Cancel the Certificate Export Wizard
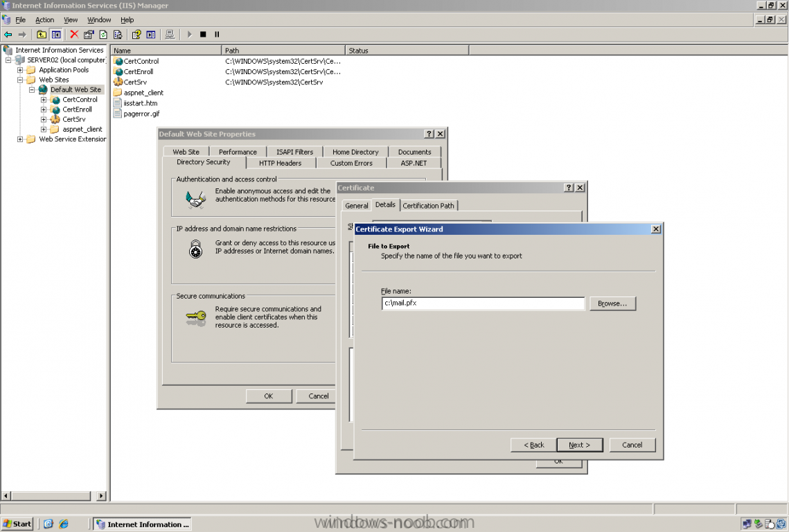Screen dimensions: 789x532 pos(632,445)
